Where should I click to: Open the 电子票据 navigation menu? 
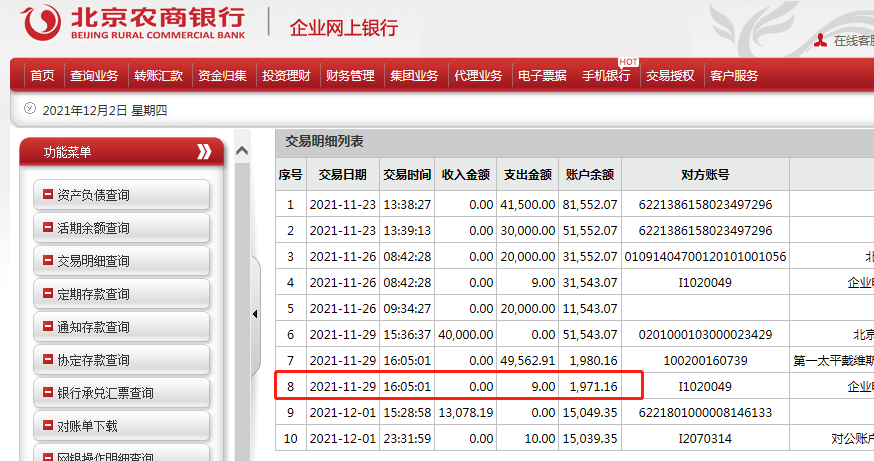[542, 76]
